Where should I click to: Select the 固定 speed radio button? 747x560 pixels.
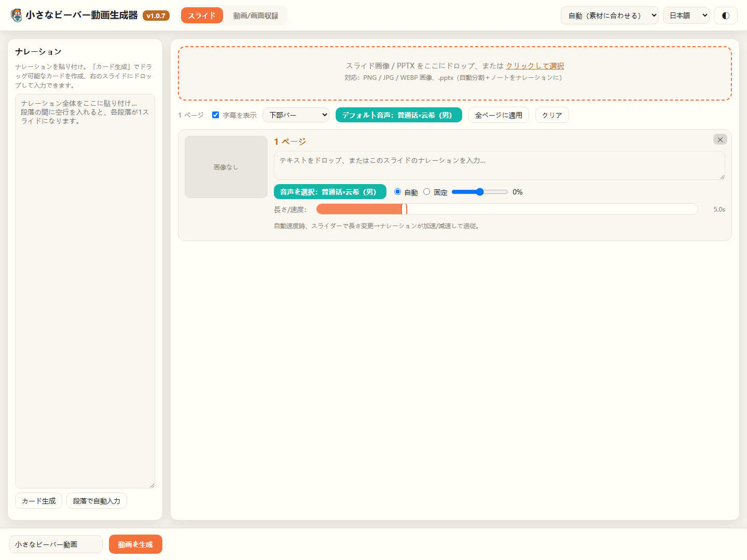coord(427,192)
